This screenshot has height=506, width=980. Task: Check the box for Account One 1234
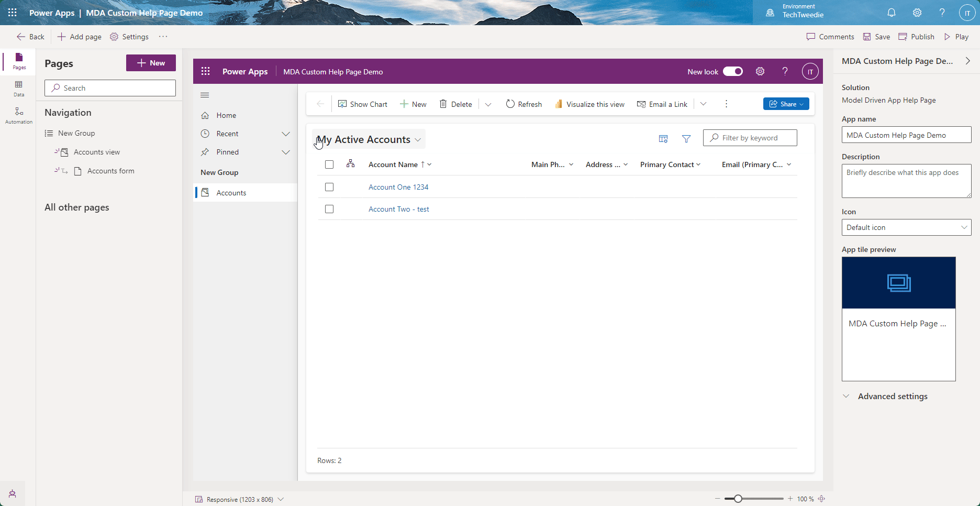[x=329, y=187]
